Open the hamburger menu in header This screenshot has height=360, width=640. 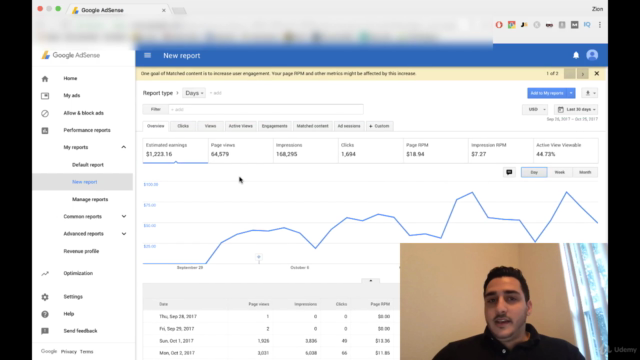click(x=147, y=56)
